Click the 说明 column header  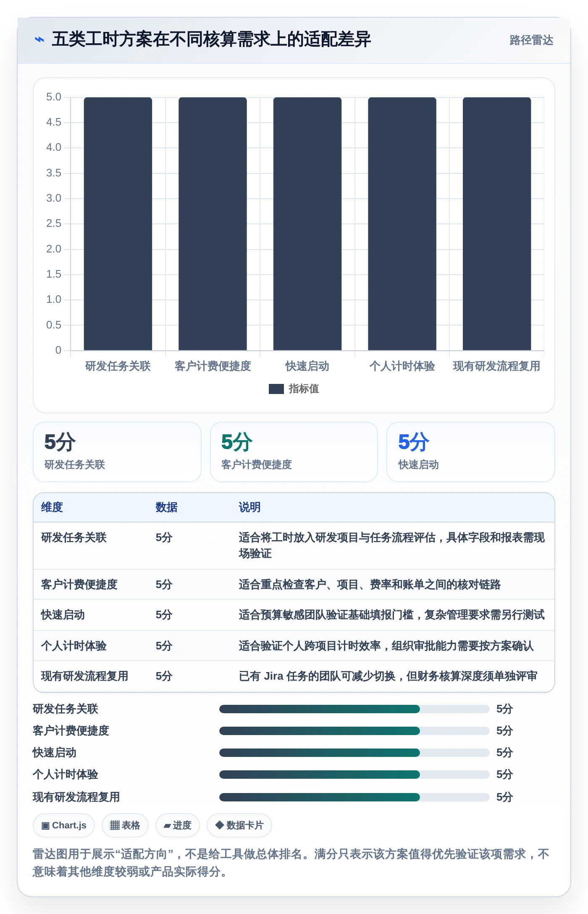point(249,507)
